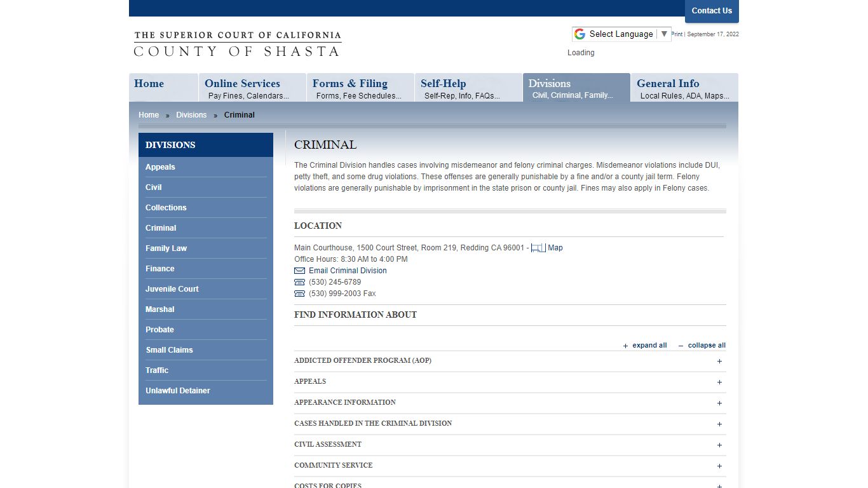868x488 pixels.
Task: Click the fax icon next to (530) 999-2003
Action: (299, 294)
